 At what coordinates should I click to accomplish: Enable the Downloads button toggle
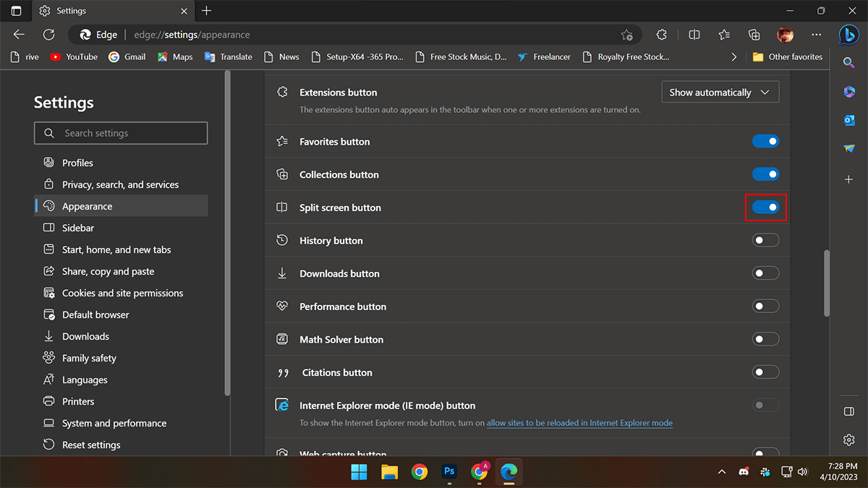click(765, 273)
